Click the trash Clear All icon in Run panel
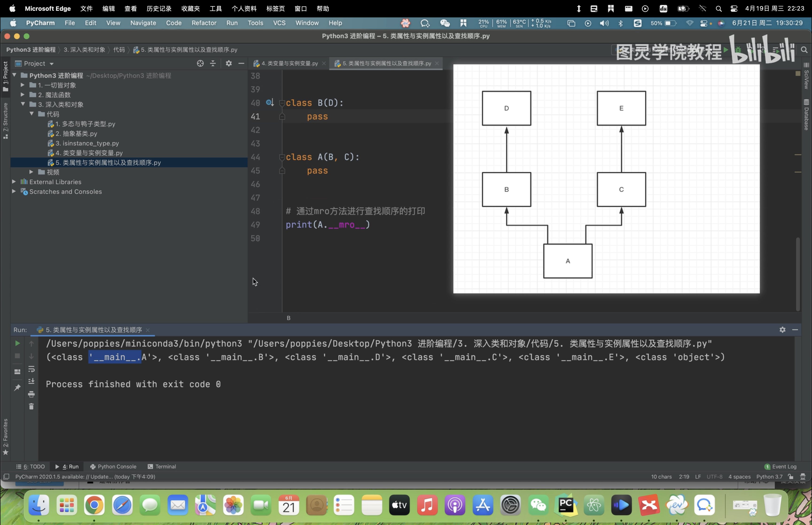Screen dimensions: 812x525 click(x=31, y=406)
